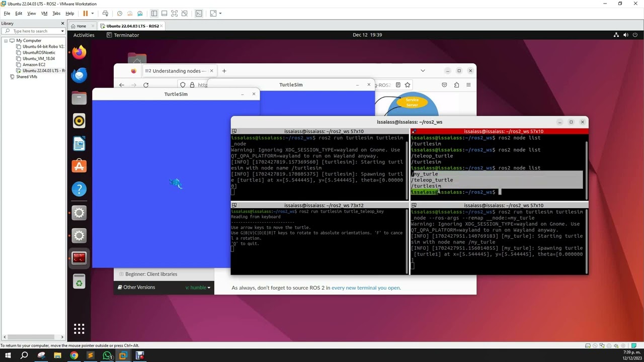Click Send Ctrl+Alt+Del toolbar icon
644x362 pixels.
click(x=105, y=14)
